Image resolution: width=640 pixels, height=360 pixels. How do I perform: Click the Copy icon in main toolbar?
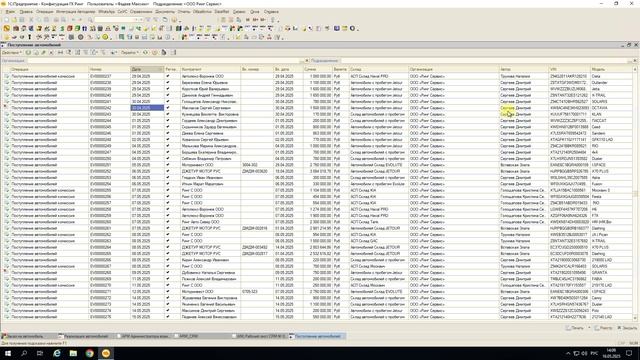pyautogui.click(x=39, y=20)
